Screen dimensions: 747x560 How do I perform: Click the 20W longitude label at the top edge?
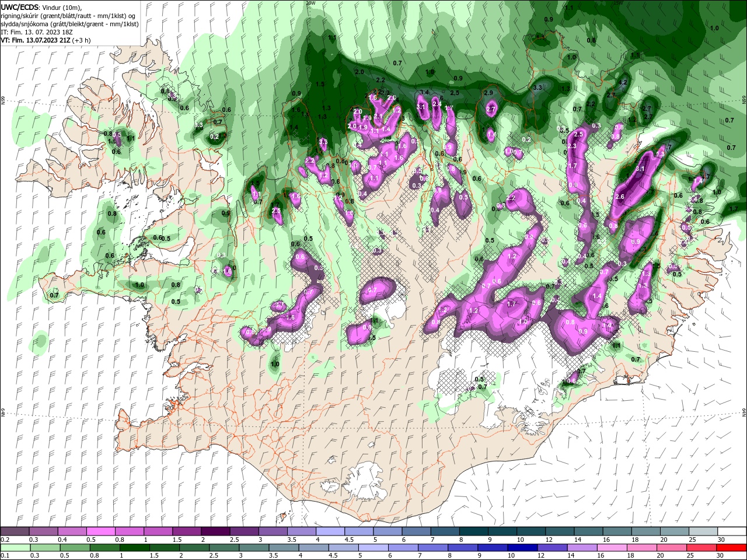pos(310,3)
